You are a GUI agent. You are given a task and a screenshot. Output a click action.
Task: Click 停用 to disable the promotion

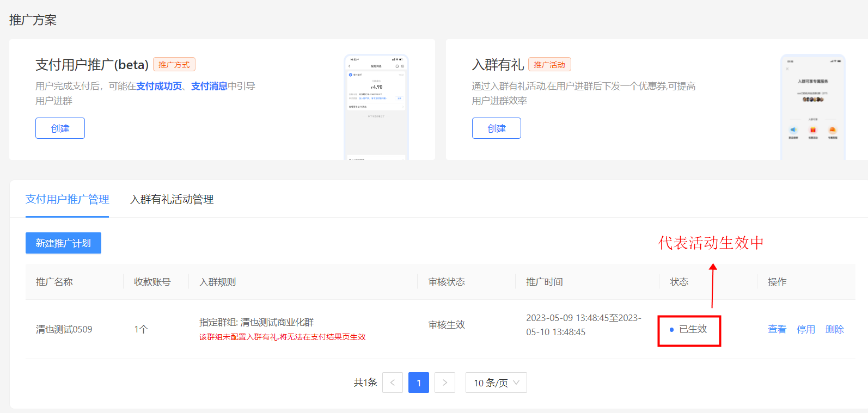pyautogui.click(x=805, y=329)
